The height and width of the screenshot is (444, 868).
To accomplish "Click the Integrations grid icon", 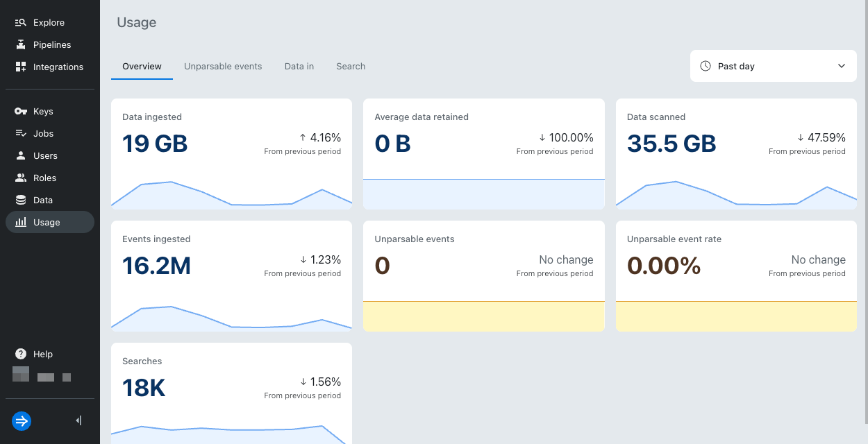I will click(x=21, y=67).
